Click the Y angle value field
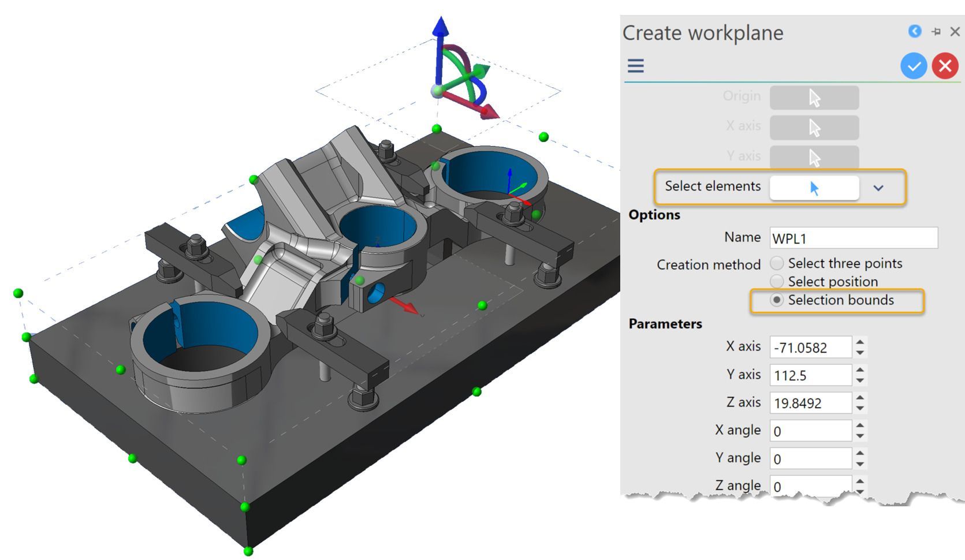 [811, 458]
